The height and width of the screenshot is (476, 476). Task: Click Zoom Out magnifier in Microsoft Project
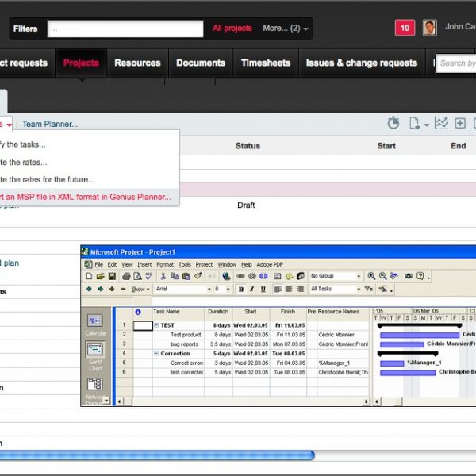(x=383, y=276)
